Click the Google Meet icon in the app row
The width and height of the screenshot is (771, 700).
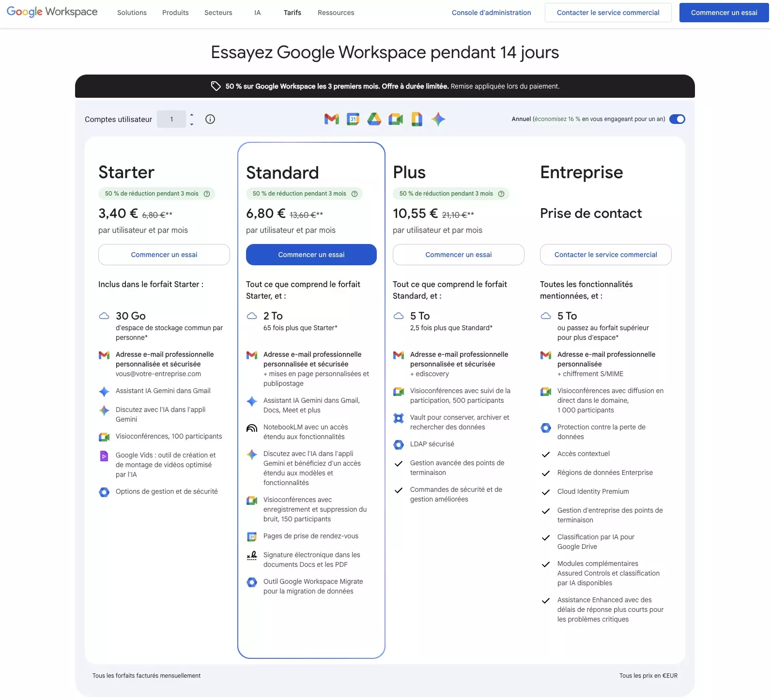(396, 119)
